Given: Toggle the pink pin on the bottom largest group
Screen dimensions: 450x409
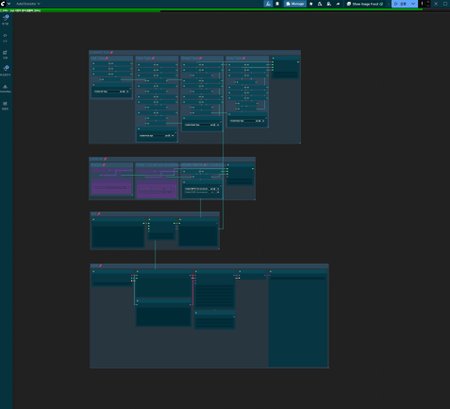Looking at the screenshot, I should coord(100,266).
